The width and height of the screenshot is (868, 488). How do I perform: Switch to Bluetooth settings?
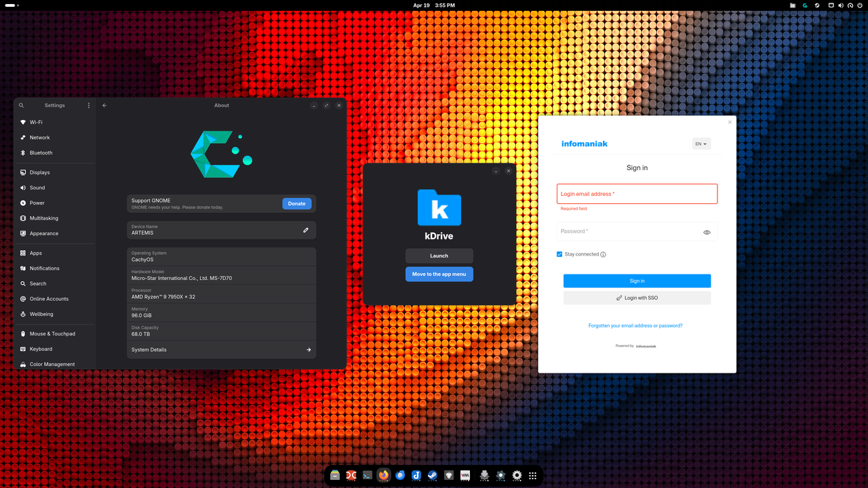pyautogui.click(x=54, y=153)
